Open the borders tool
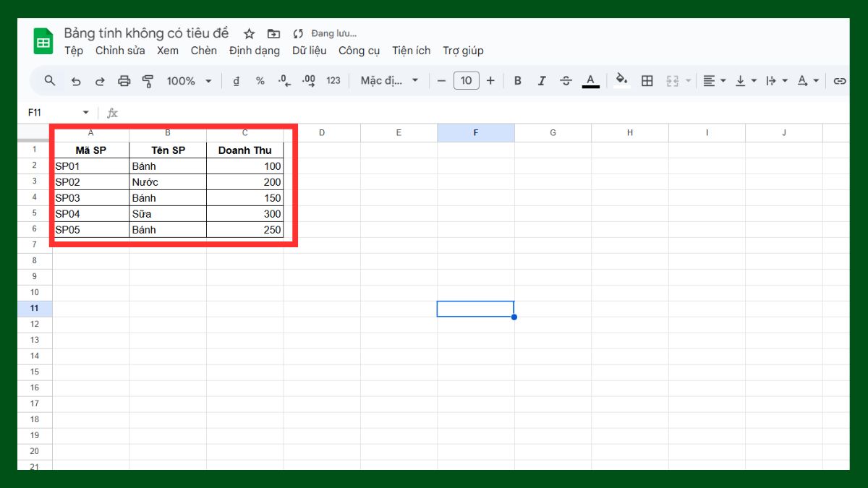Image resolution: width=868 pixels, height=488 pixels. 647,81
